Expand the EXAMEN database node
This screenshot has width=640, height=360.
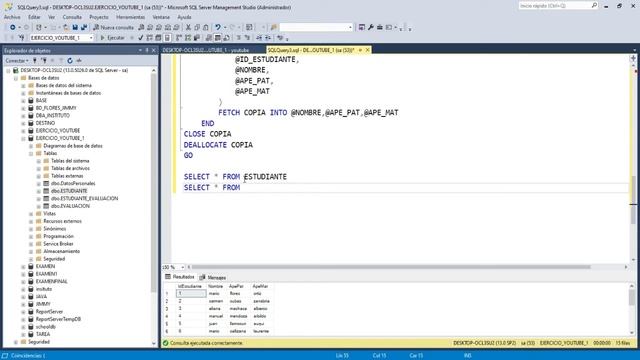coord(23,267)
